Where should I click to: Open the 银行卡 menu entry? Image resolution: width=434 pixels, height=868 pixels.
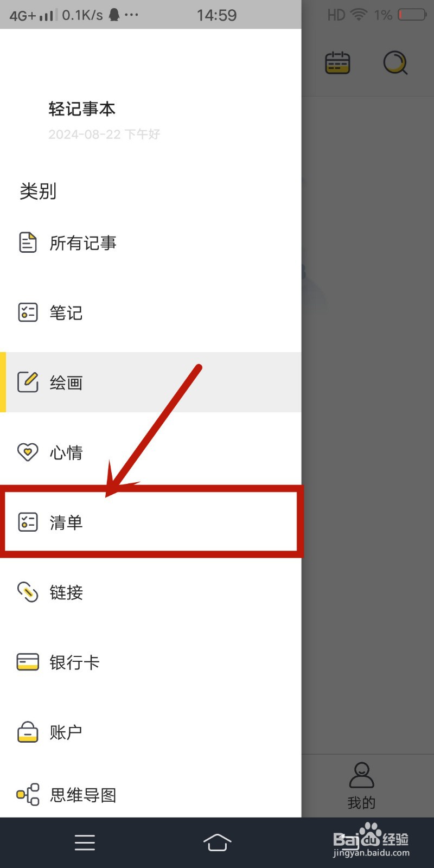[x=151, y=662]
